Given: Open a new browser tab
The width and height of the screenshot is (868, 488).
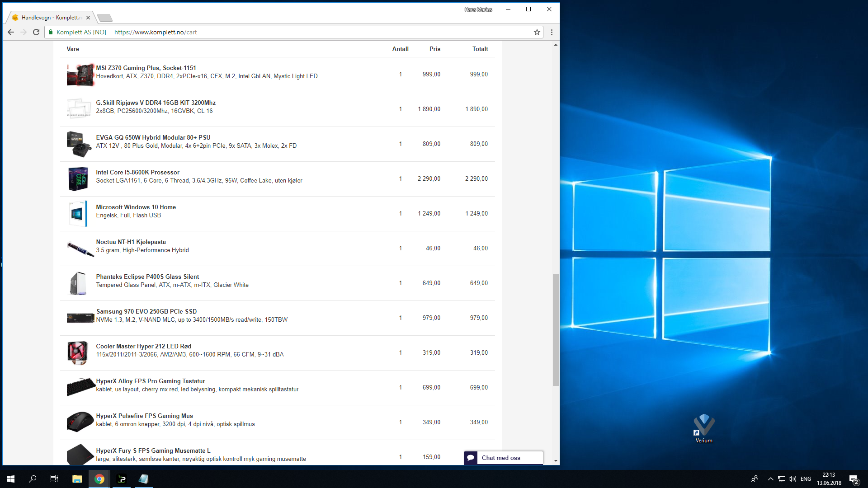Looking at the screenshot, I should coord(105,18).
